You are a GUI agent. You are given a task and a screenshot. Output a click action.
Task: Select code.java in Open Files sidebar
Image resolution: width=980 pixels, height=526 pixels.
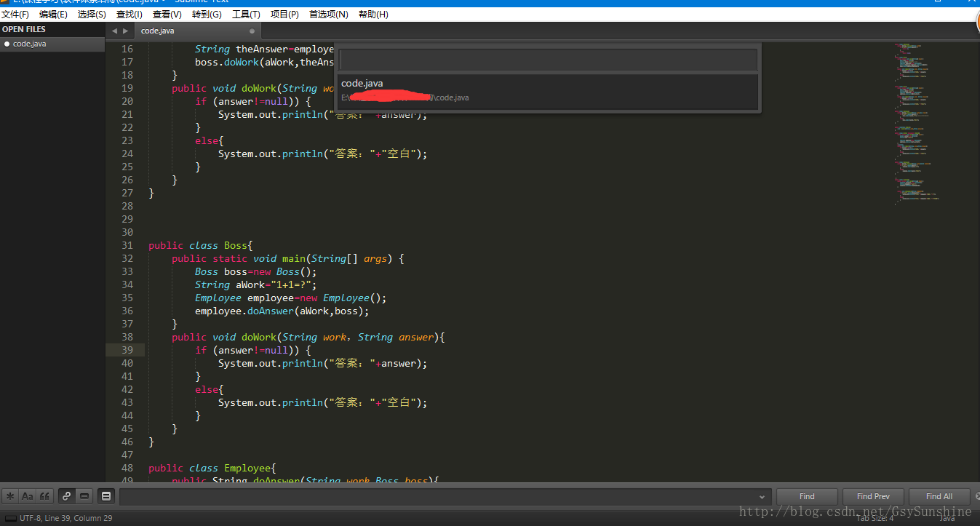pos(52,44)
